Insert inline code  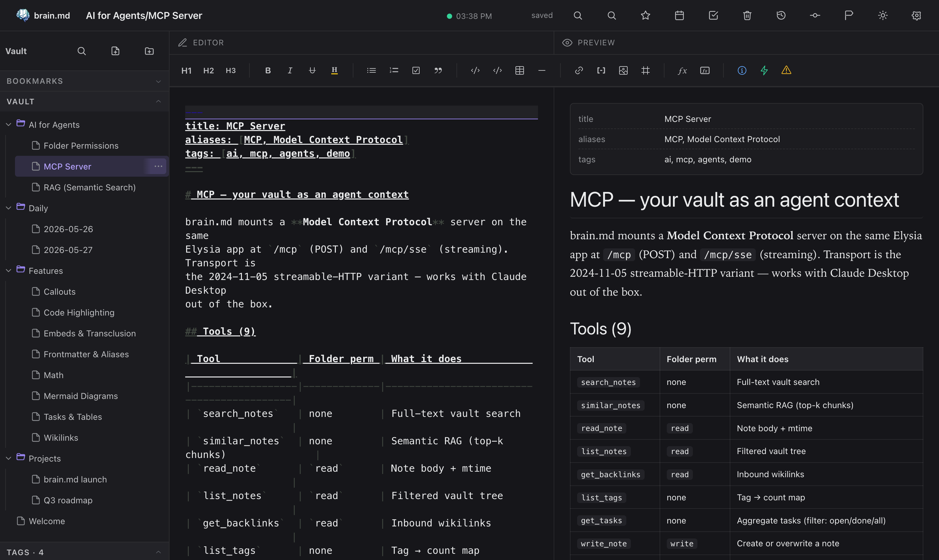point(475,70)
